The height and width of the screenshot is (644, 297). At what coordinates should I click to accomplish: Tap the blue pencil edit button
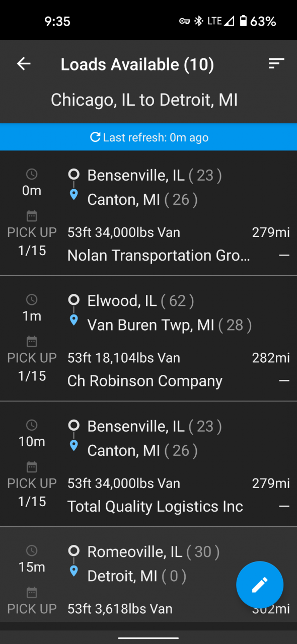pos(260,585)
